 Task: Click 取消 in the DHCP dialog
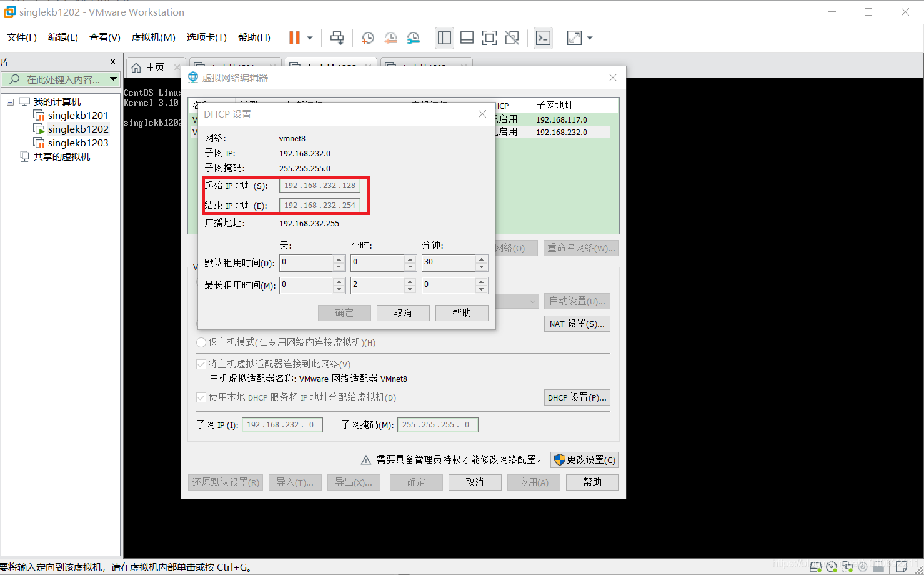pyautogui.click(x=403, y=313)
